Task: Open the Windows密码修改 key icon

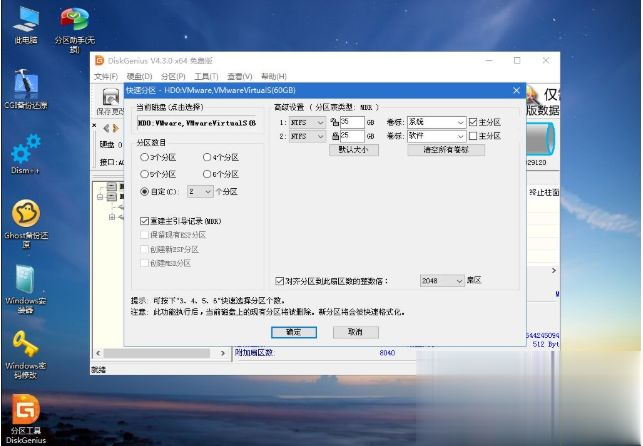Action: (x=25, y=355)
